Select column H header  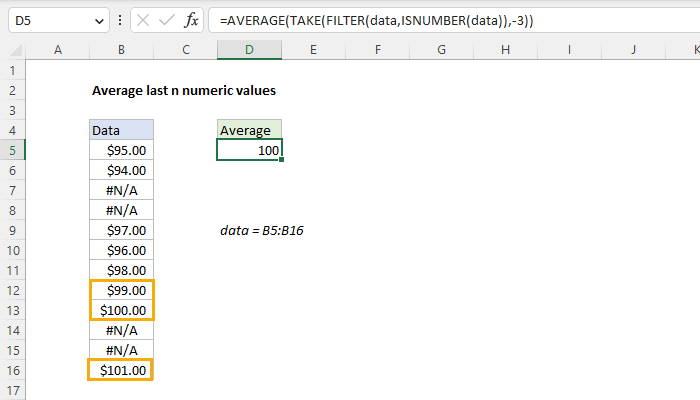click(505, 50)
